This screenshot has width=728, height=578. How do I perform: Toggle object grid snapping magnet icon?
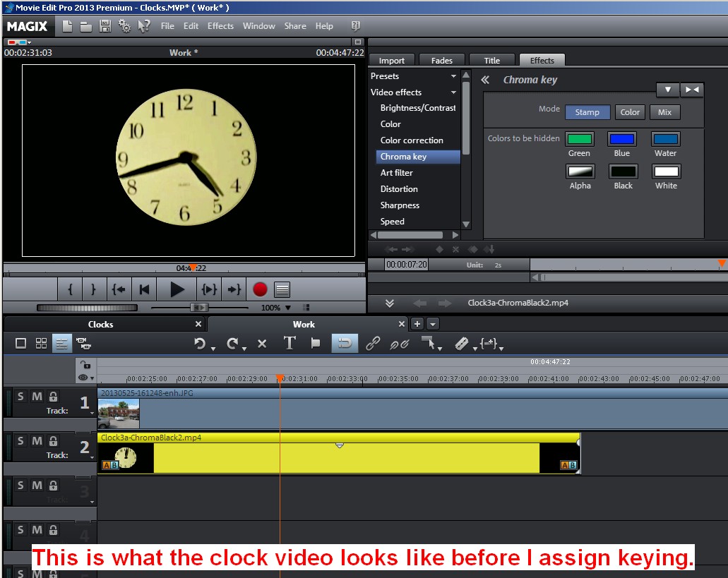[345, 343]
